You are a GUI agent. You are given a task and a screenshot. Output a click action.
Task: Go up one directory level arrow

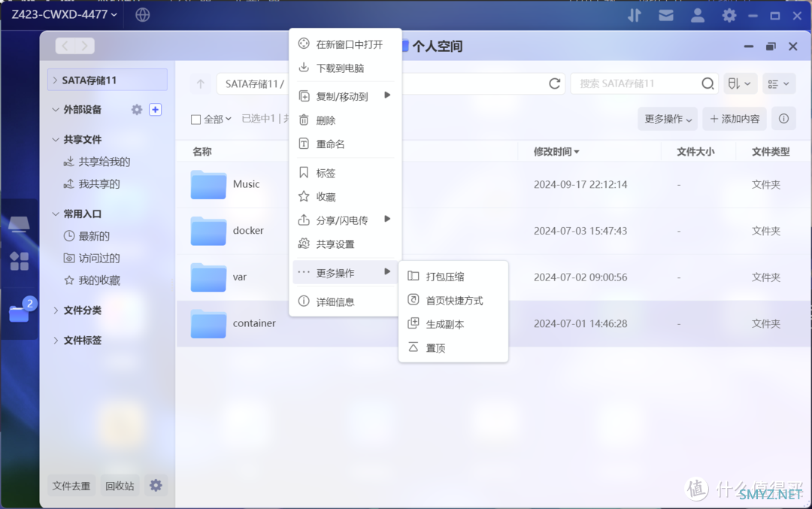click(201, 84)
